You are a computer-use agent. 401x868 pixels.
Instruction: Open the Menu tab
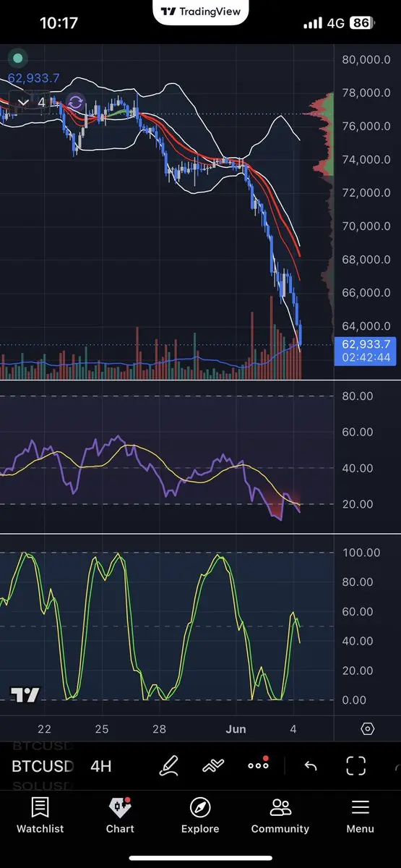tap(360, 816)
